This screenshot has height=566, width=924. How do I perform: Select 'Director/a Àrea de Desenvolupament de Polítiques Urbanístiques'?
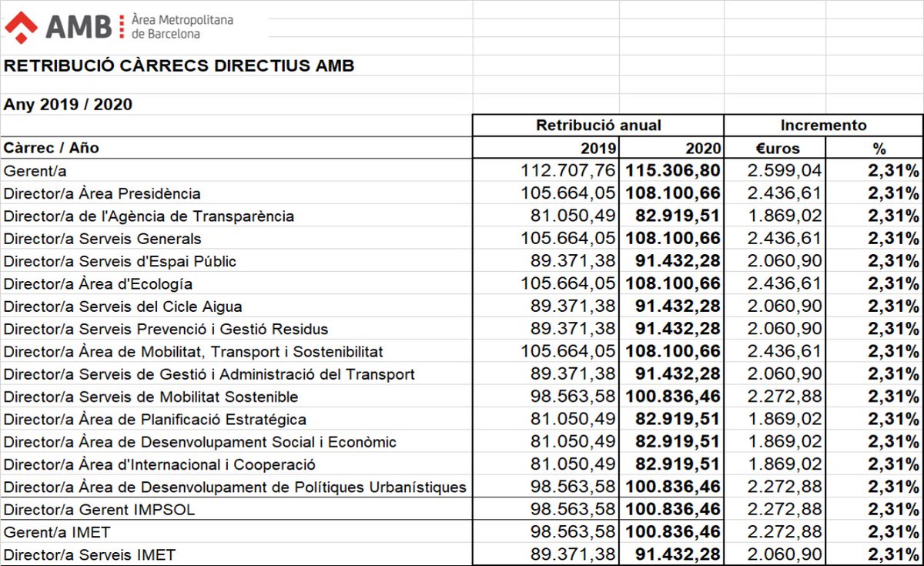pyautogui.click(x=235, y=486)
